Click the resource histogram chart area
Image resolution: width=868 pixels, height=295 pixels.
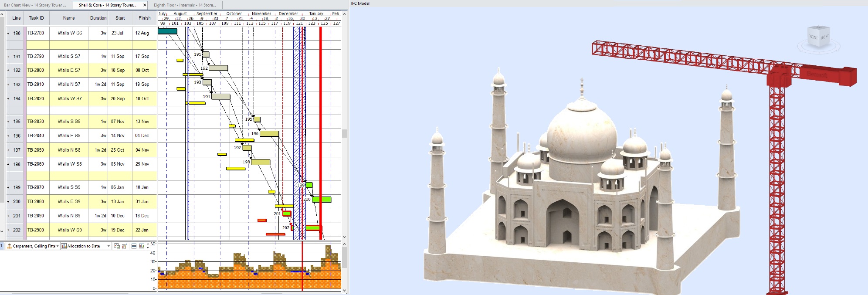point(249,266)
